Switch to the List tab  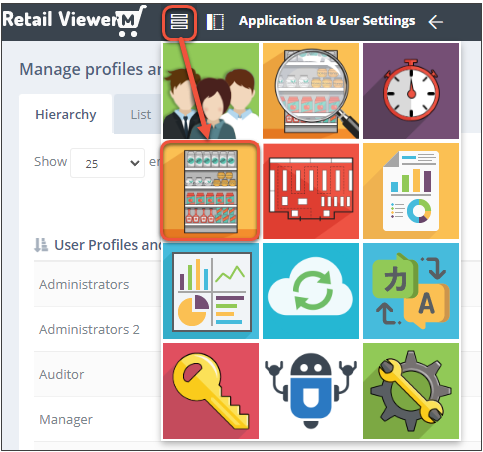140,115
